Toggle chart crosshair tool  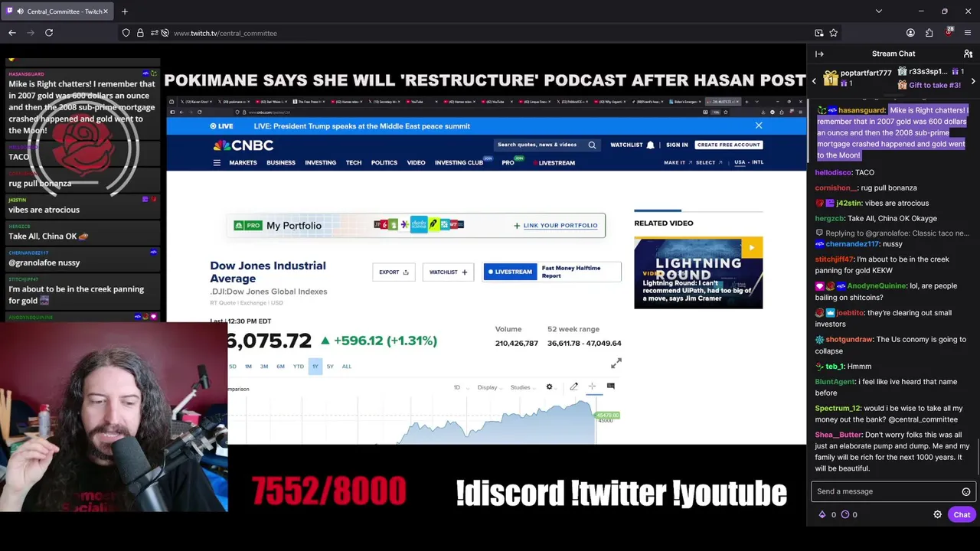click(592, 386)
